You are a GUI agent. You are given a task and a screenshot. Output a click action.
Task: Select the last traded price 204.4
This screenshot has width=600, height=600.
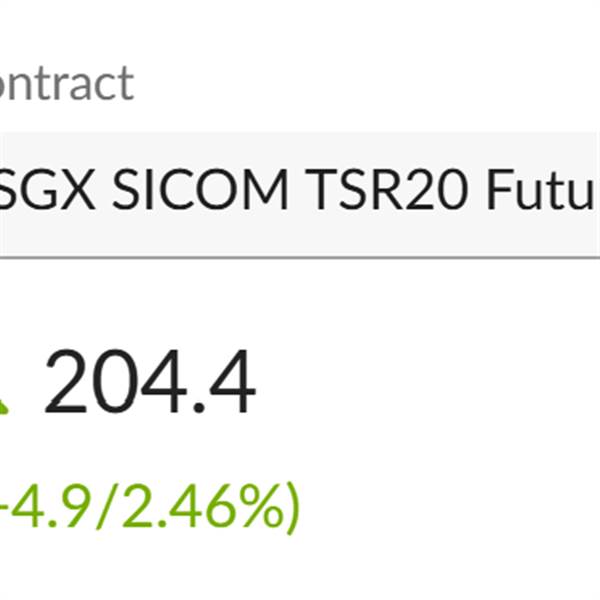click(150, 385)
